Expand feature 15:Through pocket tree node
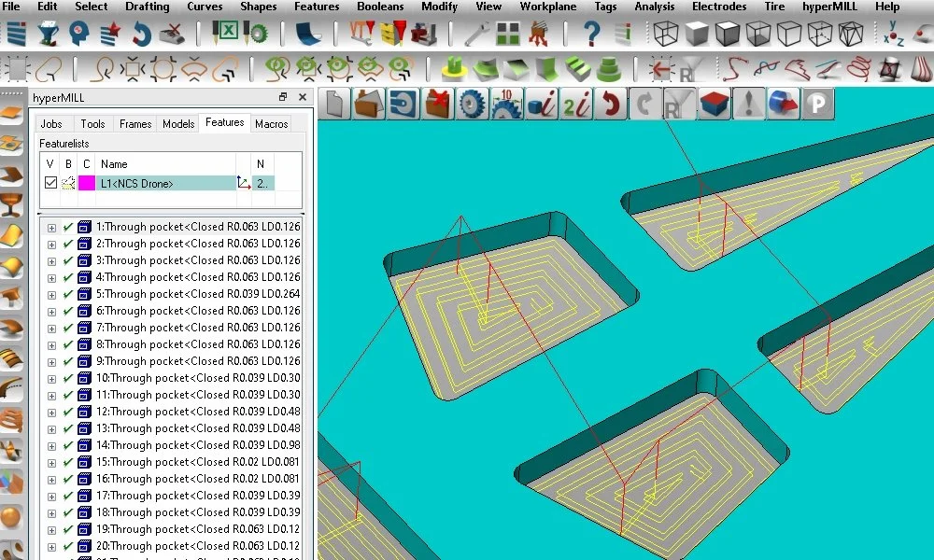 (51, 463)
